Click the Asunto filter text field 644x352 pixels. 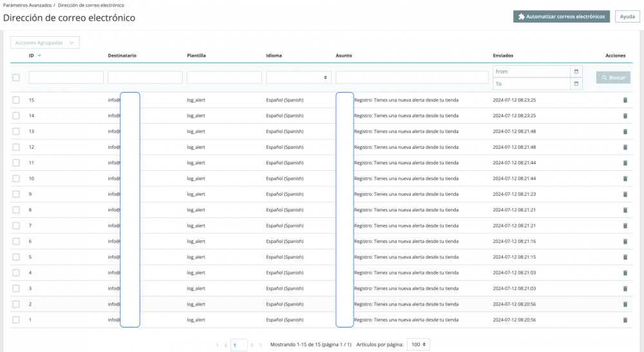coord(412,77)
